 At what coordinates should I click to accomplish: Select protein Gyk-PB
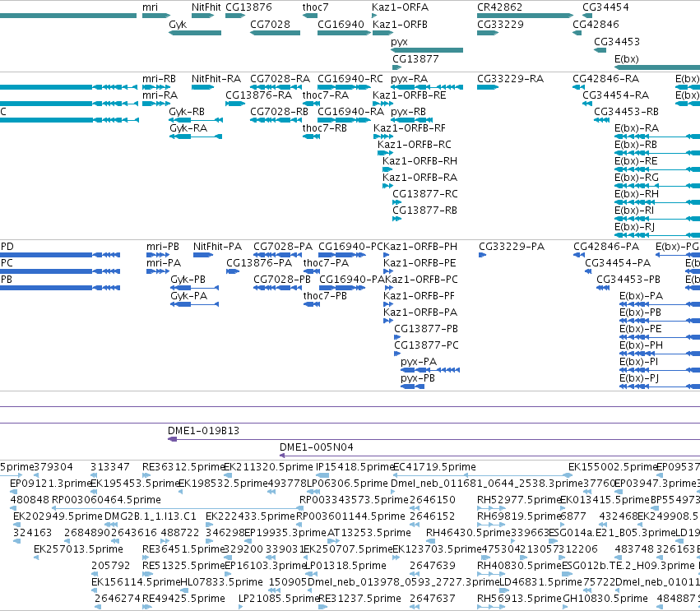click(195, 288)
